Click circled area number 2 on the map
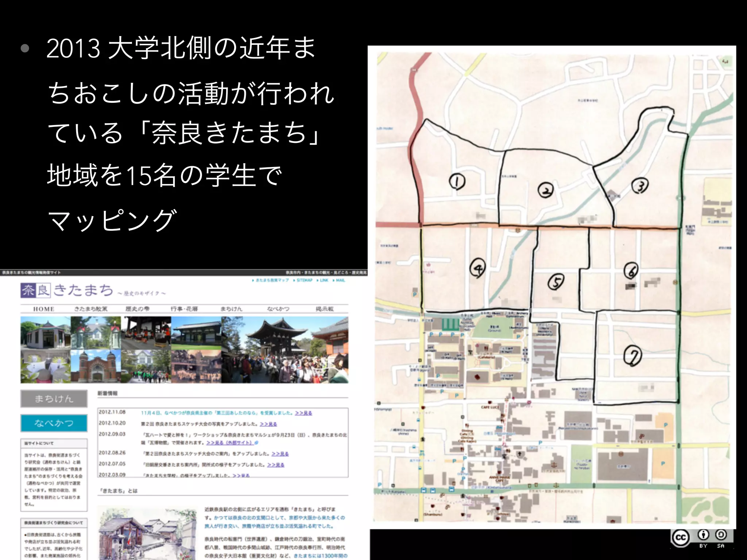747x560 pixels. (x=546, y=190)
